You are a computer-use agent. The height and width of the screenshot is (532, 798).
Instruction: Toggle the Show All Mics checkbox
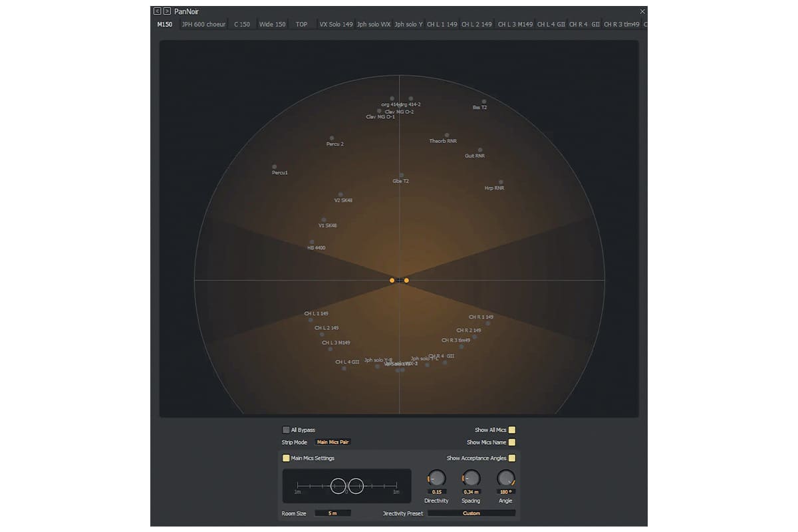(x=512, y=430)
